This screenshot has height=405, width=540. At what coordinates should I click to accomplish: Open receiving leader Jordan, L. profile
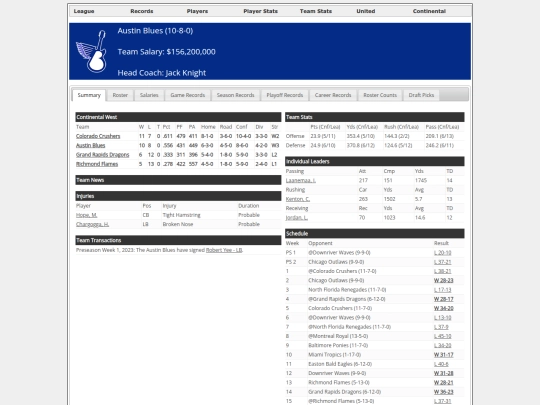pyautogui.click(x=297, y=218)
